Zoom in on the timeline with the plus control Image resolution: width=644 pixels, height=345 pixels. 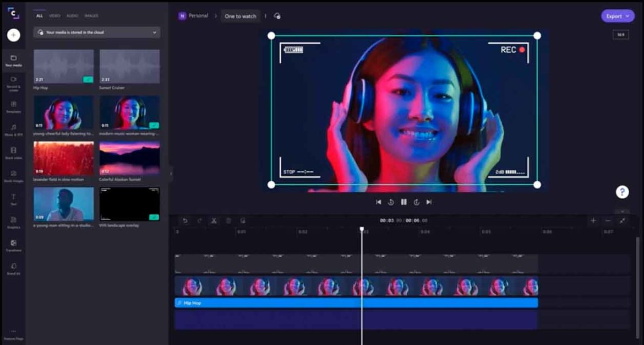pos(593,220)
